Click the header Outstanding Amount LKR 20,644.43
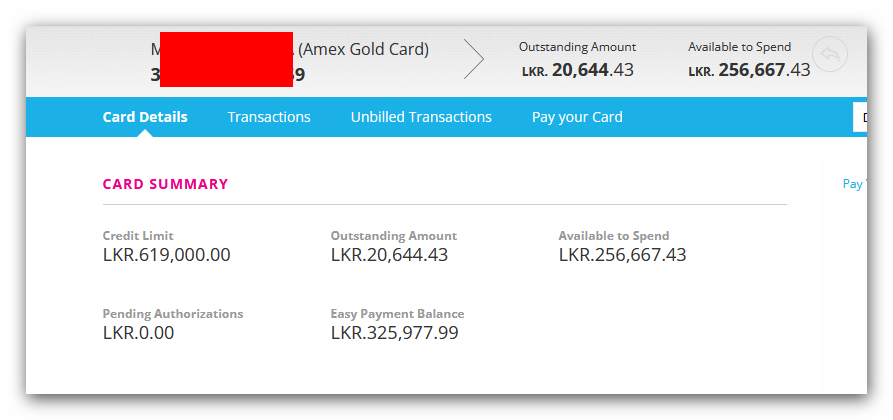The width and height of the screenshot is (893, 420). pyautogui.click(x=577, y=59)
